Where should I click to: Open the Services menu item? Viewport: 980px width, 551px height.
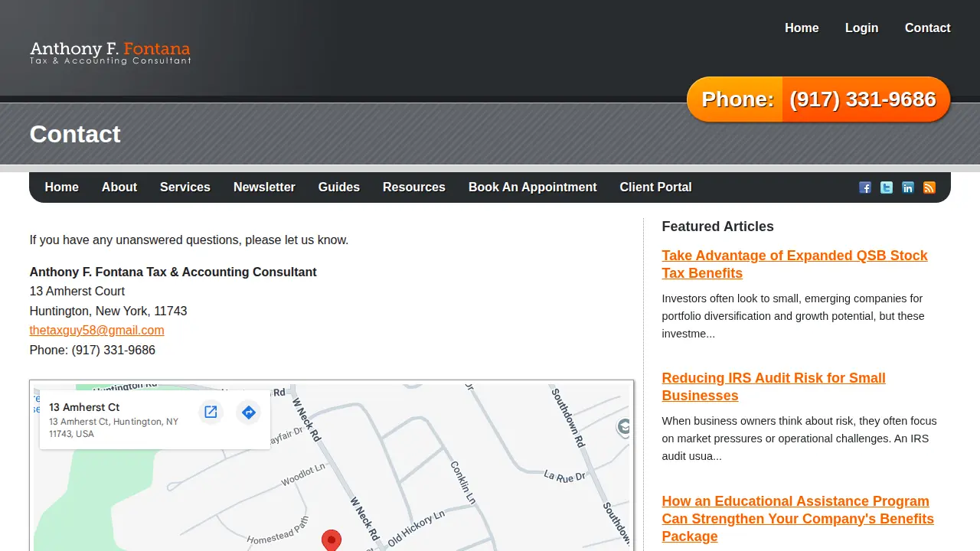point(185,187)
